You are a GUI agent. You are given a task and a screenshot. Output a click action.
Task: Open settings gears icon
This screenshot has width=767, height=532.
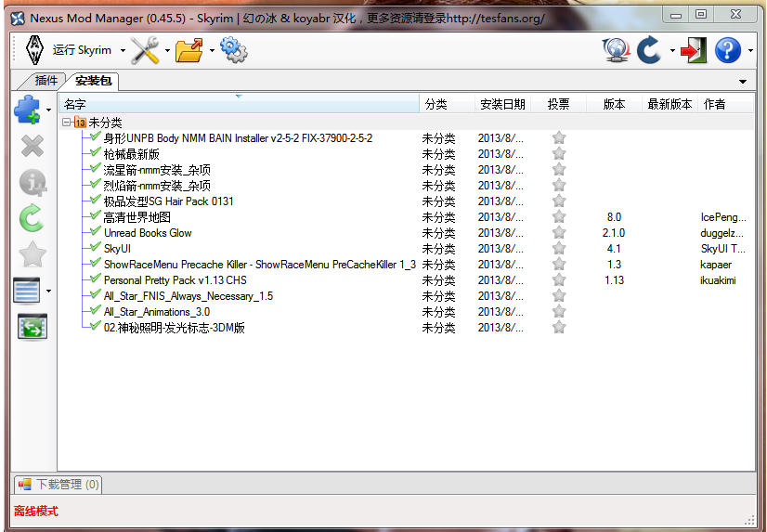[x=233, y=50]
